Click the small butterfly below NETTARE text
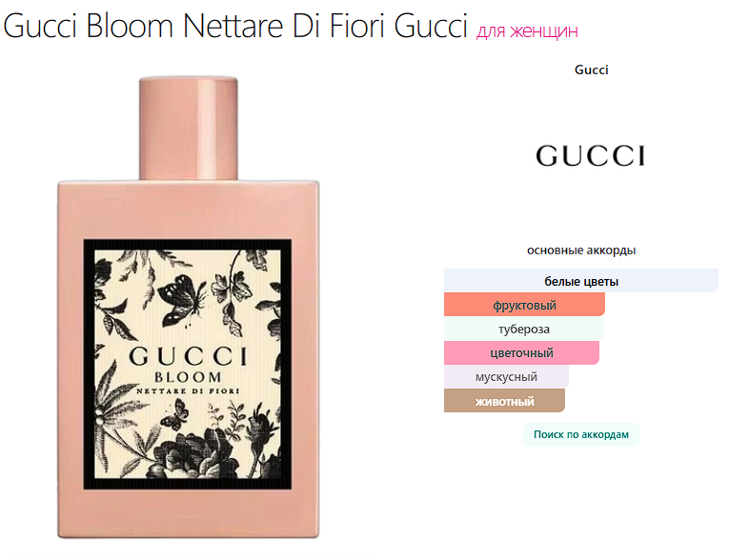This screenshot has width=729, height=560. (x=174, y=415)
